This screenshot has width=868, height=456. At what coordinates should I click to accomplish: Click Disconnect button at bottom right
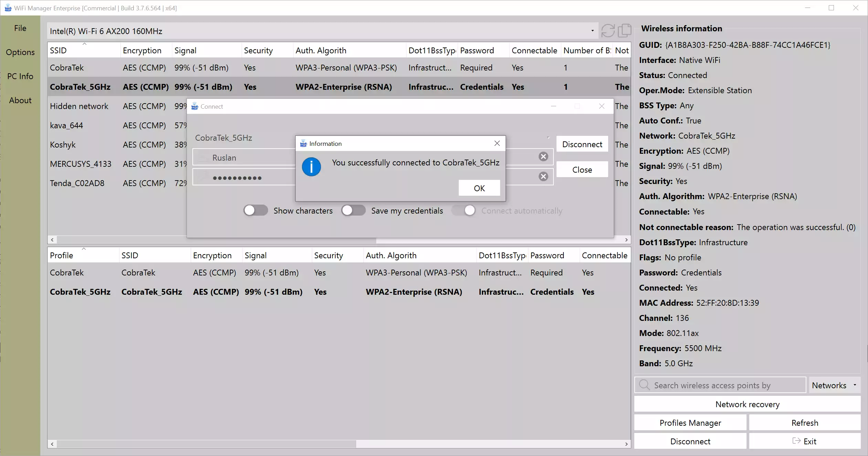coord(690,441)
